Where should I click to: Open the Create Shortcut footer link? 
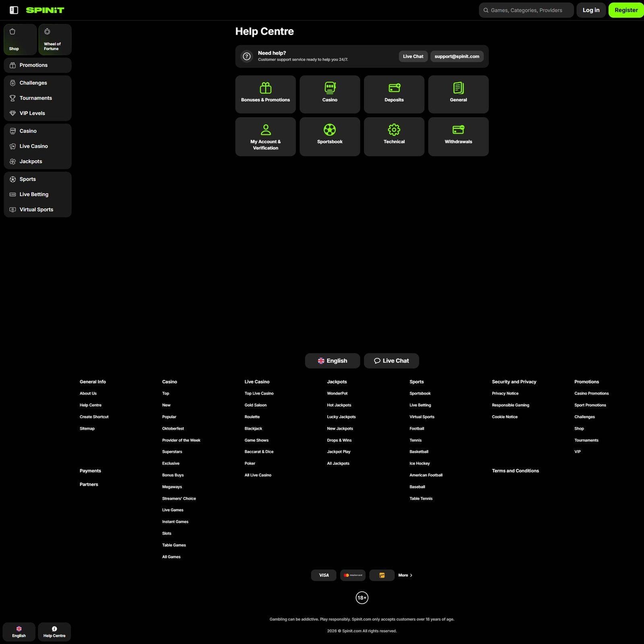click(94, 417)
